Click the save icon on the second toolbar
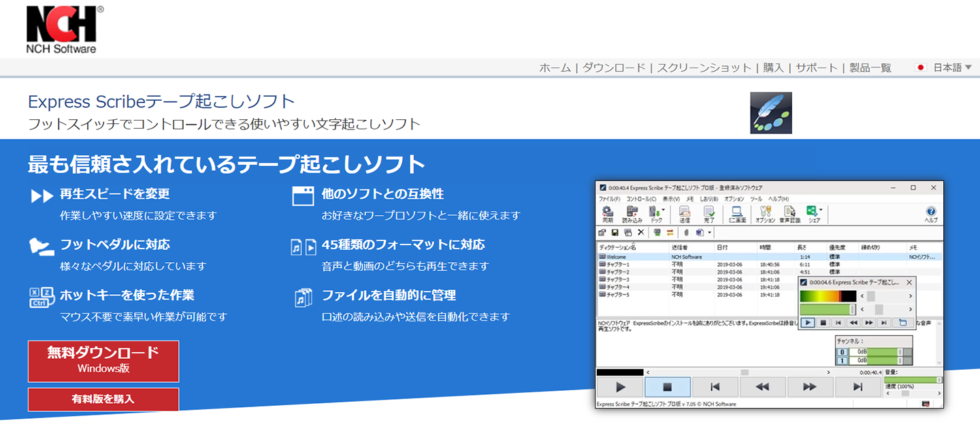 pyautogui.click(x=614, y=232)
